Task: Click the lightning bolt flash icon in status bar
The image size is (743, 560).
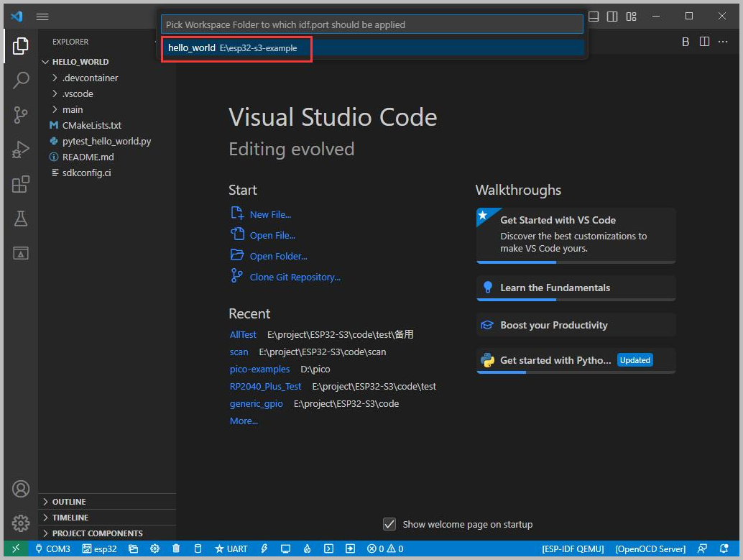Action: tap(264, 548)
